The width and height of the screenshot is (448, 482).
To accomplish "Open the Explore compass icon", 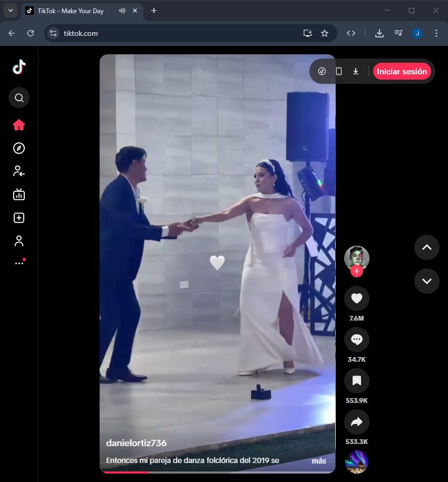I will [x=19, y=148].
